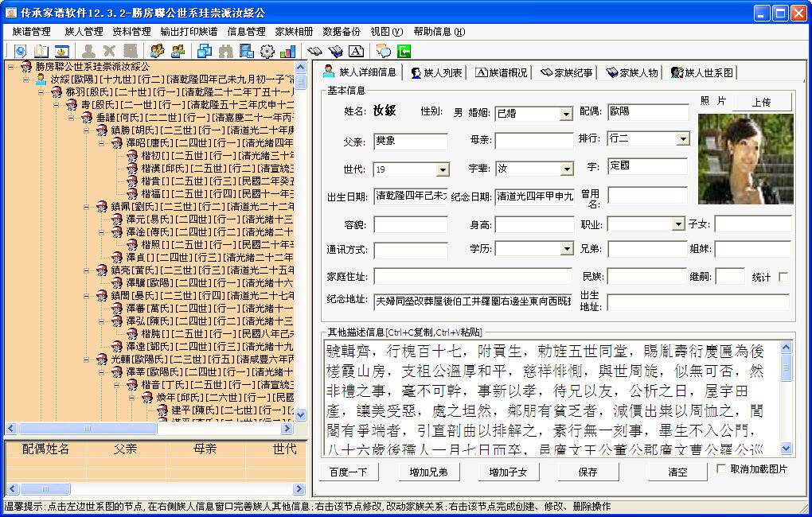Open the bar chart statistics icon
This screenshot has height=517, width=812.
287,51
